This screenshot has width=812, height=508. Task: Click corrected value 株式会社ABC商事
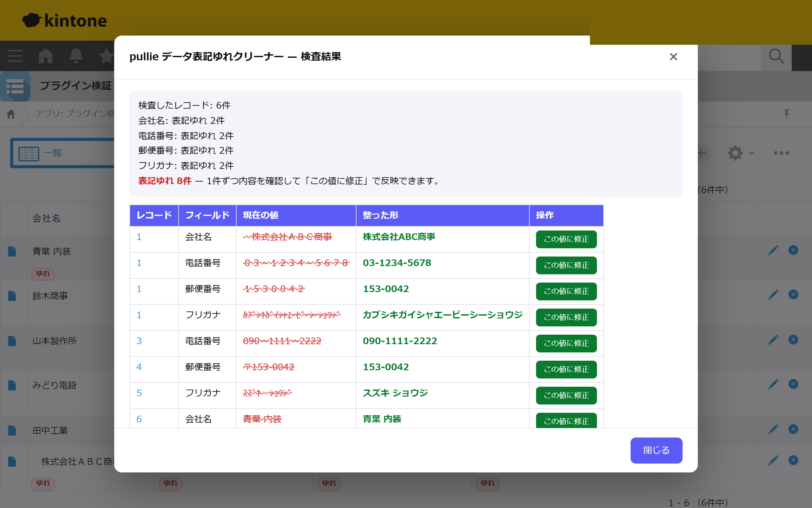click(x=399, y=237)
